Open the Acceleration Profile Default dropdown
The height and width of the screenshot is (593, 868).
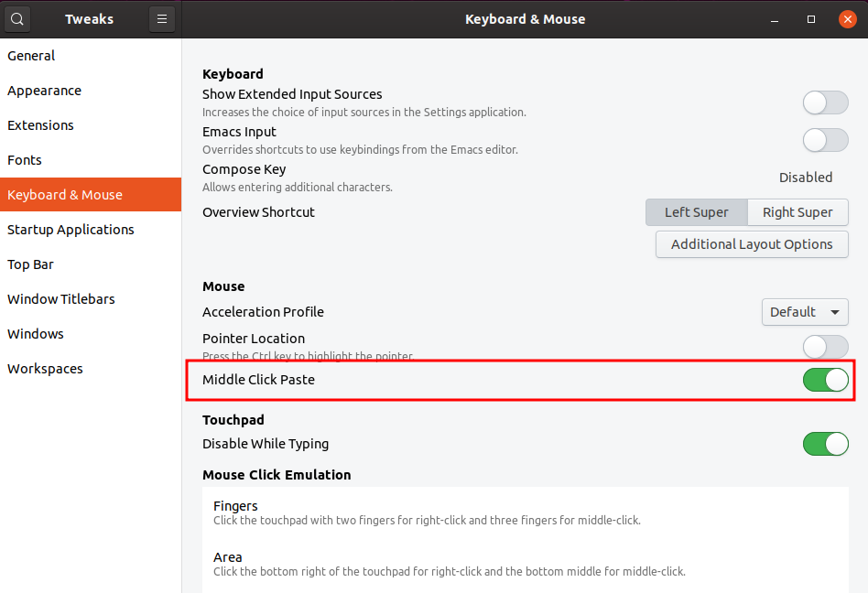(x=805, y=312)
